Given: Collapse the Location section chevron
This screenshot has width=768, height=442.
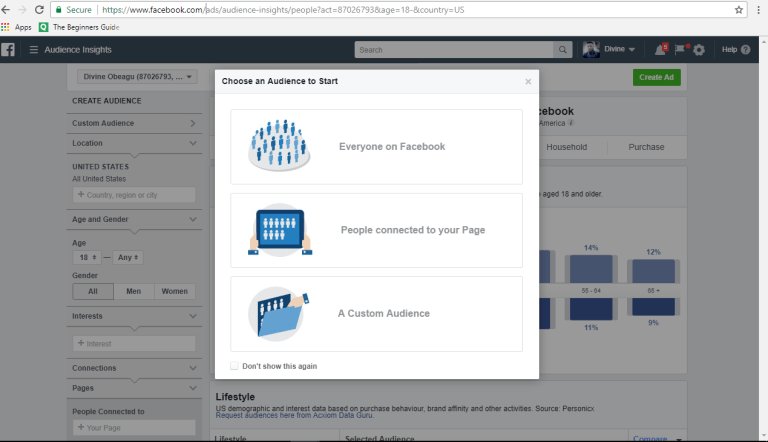Looking at the screenshot, I should tap(193, 143).
